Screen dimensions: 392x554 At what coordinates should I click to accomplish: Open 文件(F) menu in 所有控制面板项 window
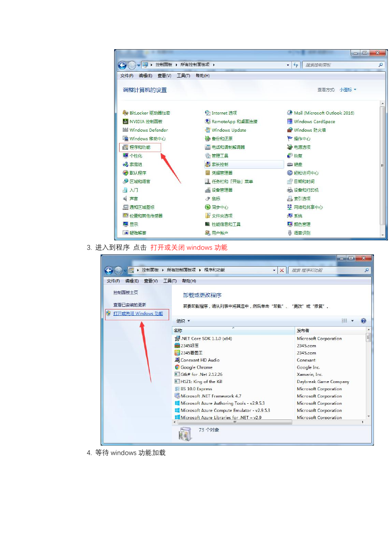127,76
